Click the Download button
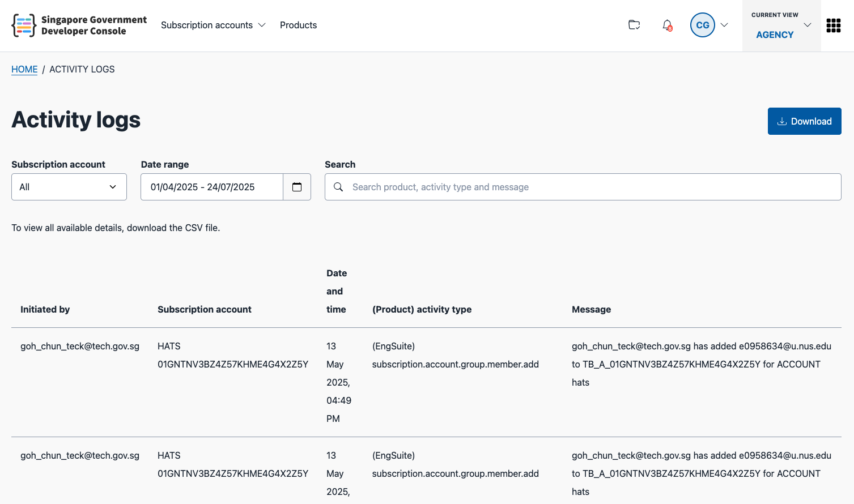 tap(804, 121)
